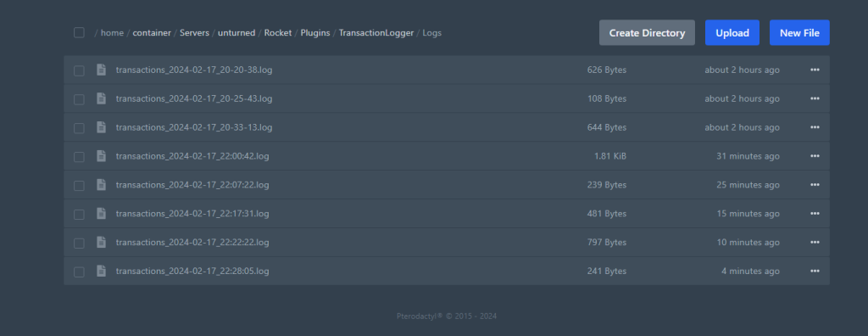Open three-dot menu for transactions_2024-02-17_20-25-43.log
Viewport: 868px width, 336px height.
815,98
